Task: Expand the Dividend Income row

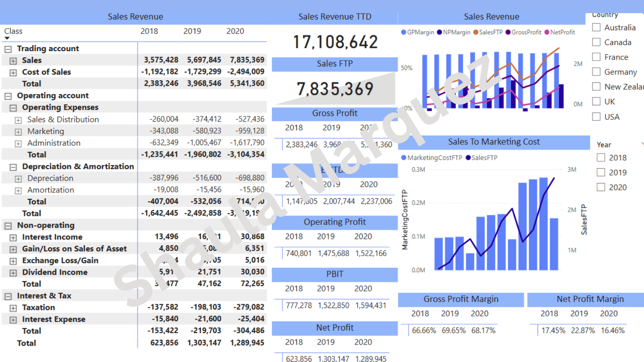Action: pos(13,273)
